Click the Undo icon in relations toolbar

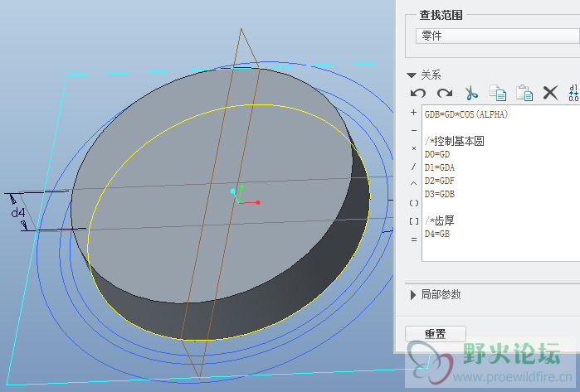(418, 93)
